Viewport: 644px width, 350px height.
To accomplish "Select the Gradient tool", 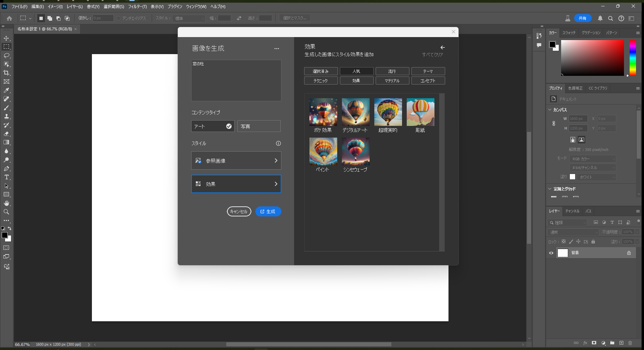I will [x=6, y=142].
